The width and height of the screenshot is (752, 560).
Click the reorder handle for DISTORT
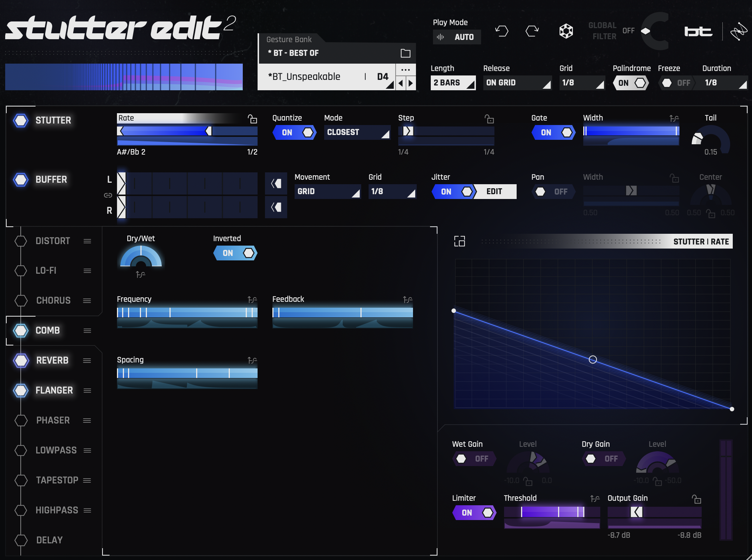pos(87,241)
